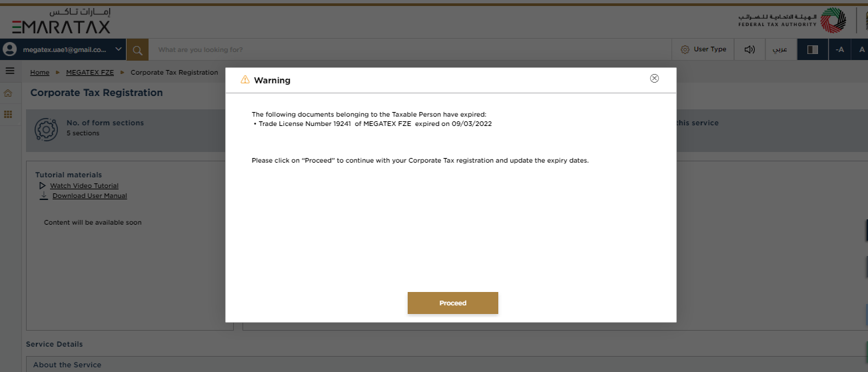
Task: Click the speaker text-to-speech icon
Action: [749, 49]
